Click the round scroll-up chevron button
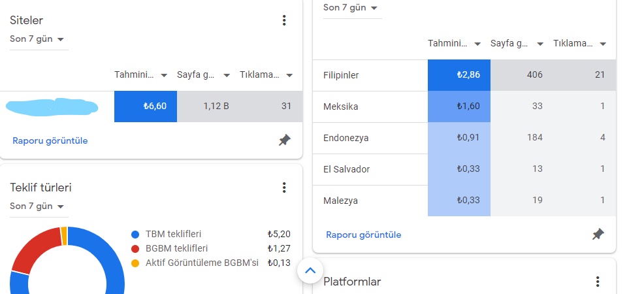644x294 pixels. [310, 270]
